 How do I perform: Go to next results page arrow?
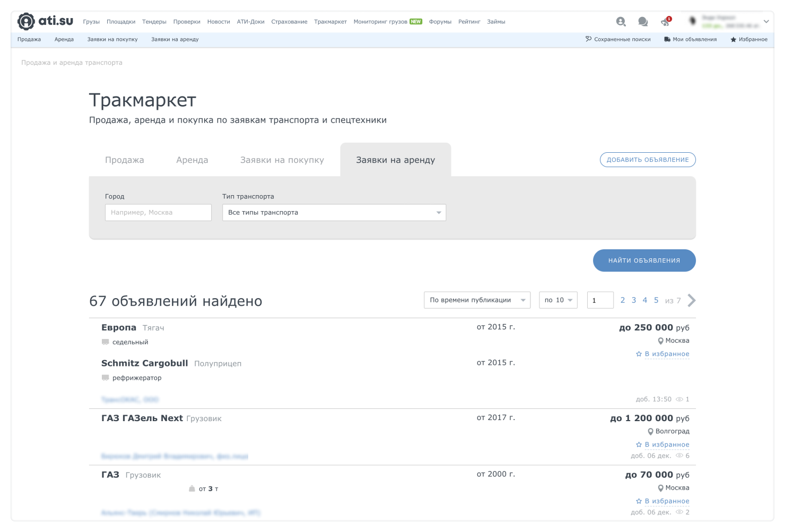pyautogui.click(x=692, y=300)
